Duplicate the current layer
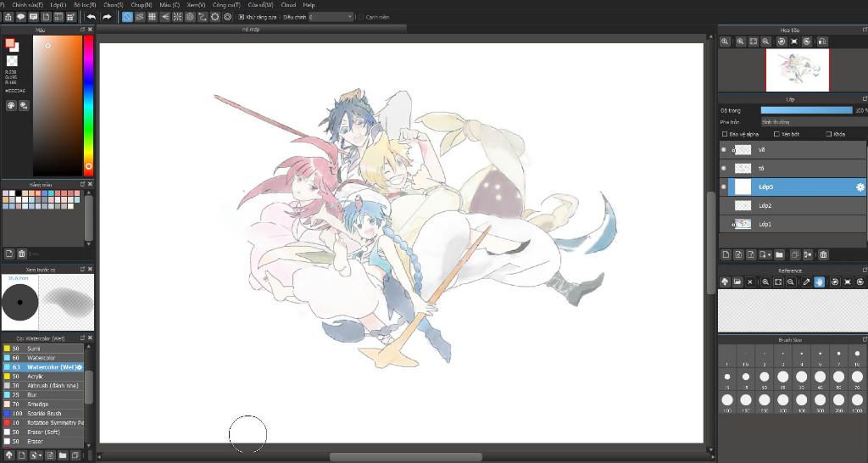 pos(795,254)
